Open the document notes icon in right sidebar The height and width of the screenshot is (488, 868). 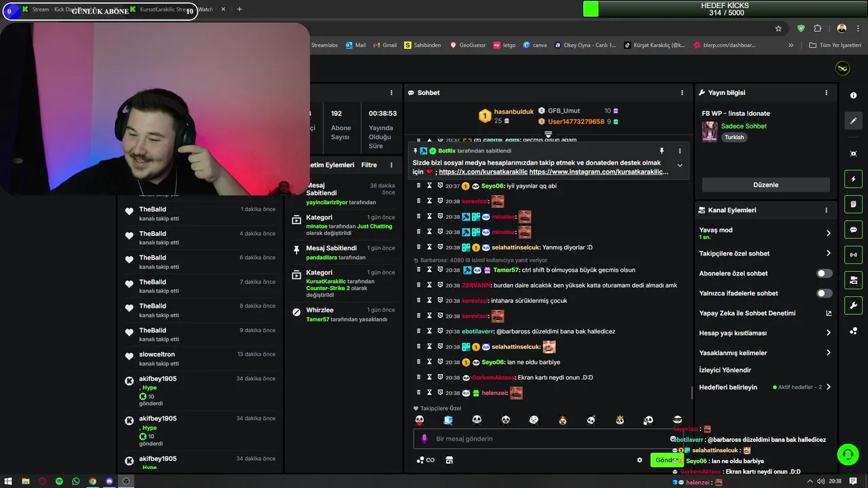tap(854, 204)
